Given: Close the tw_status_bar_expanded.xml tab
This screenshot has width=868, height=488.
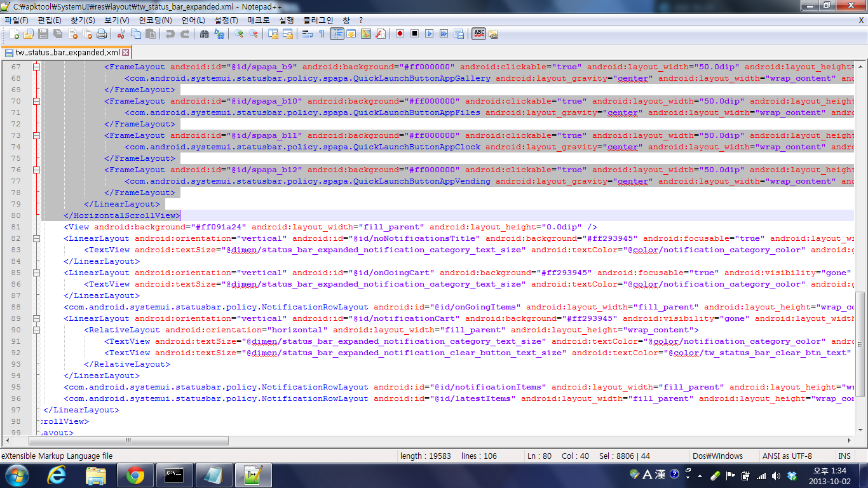Looking at the screenshot, I should coord(125,52).
